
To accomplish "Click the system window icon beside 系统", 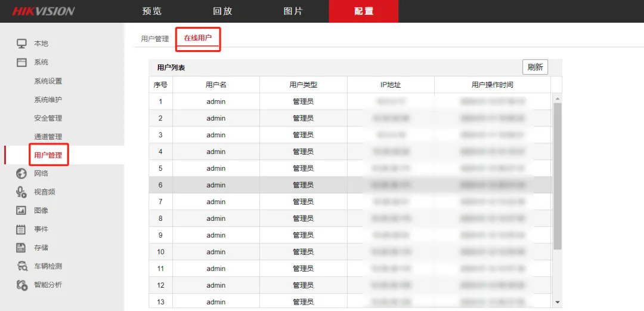I will click(x=21, y=62).
